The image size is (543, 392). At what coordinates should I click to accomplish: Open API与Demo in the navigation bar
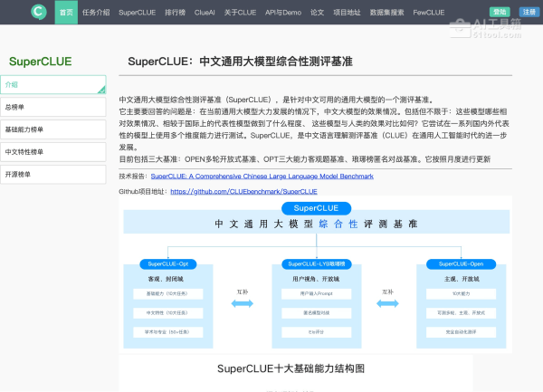click(285, 13)
